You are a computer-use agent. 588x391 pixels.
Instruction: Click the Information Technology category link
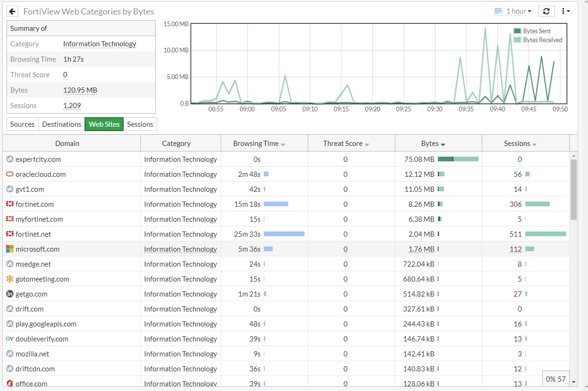click(x=100, y=44)
